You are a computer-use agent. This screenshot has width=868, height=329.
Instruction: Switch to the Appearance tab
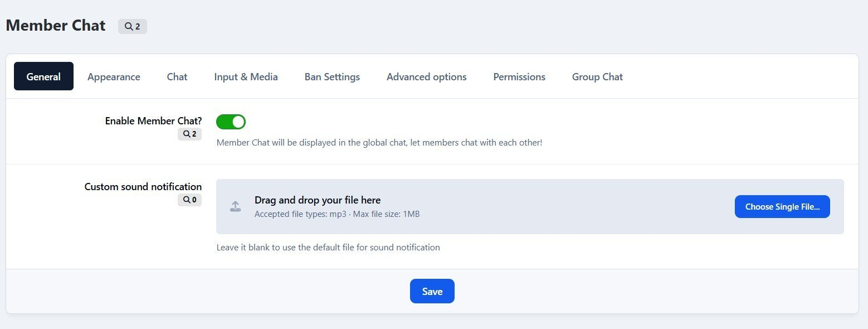point(114,77)
